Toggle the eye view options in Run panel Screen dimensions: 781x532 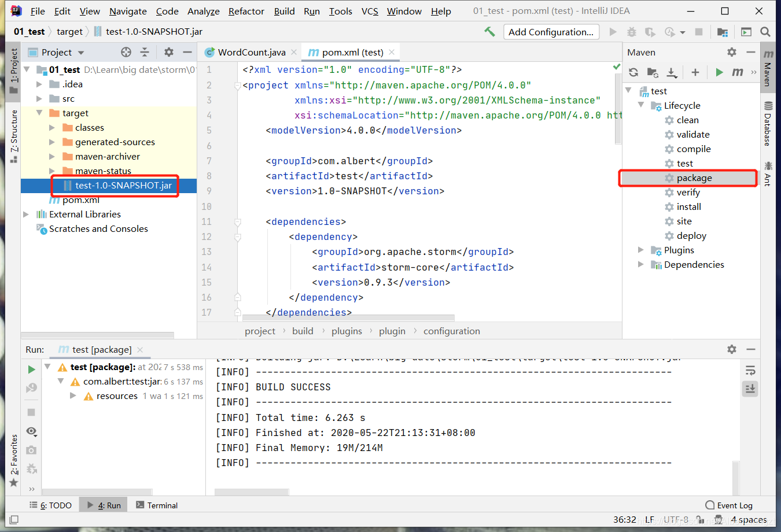click(31, 431)
